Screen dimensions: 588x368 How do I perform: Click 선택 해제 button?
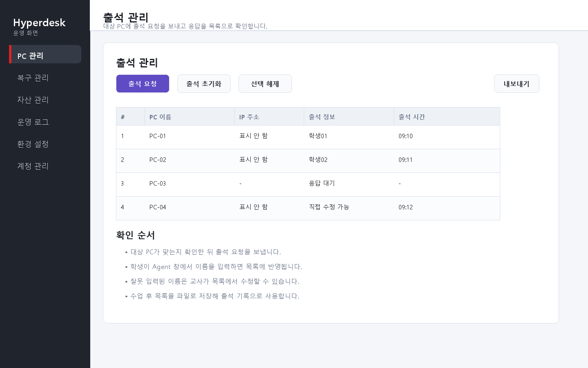(x=265, y=84)
